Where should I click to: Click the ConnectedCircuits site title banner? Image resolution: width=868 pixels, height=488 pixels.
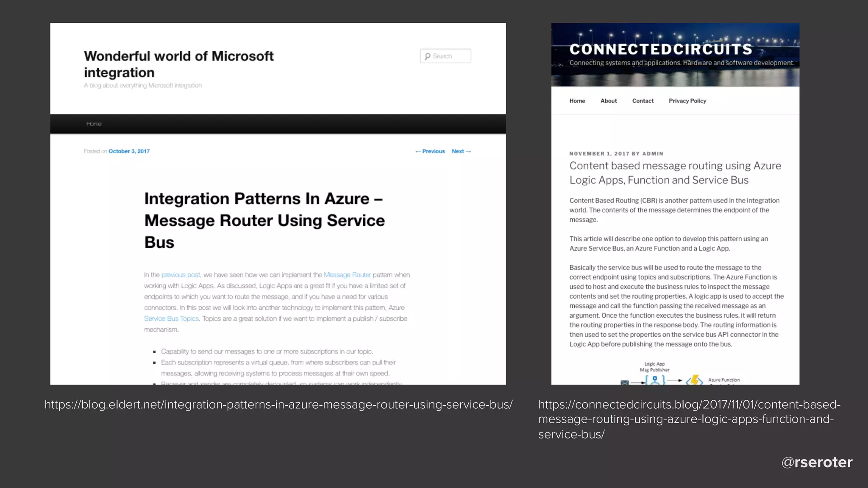pos(661,49)
